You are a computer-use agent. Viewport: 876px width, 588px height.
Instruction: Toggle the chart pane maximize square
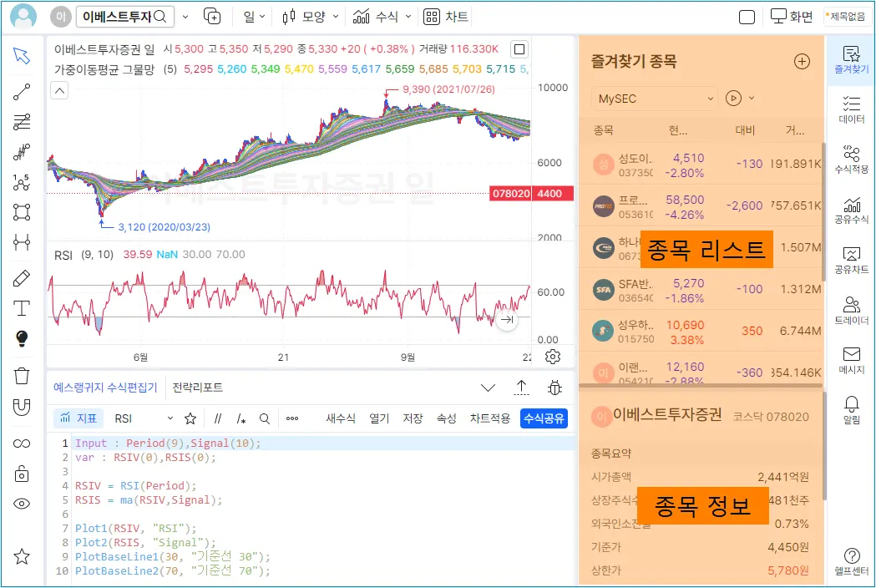tap(519, 49)
